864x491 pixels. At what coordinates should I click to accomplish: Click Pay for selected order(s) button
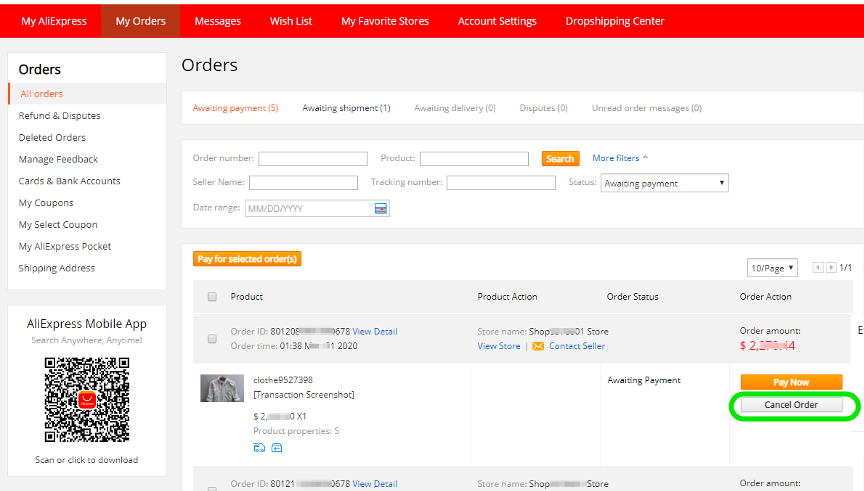coord(247,258)
